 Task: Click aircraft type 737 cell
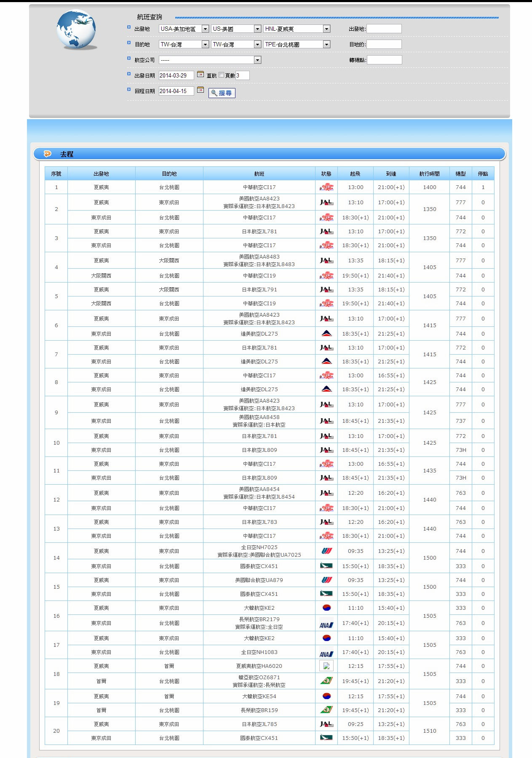[461, 421]
